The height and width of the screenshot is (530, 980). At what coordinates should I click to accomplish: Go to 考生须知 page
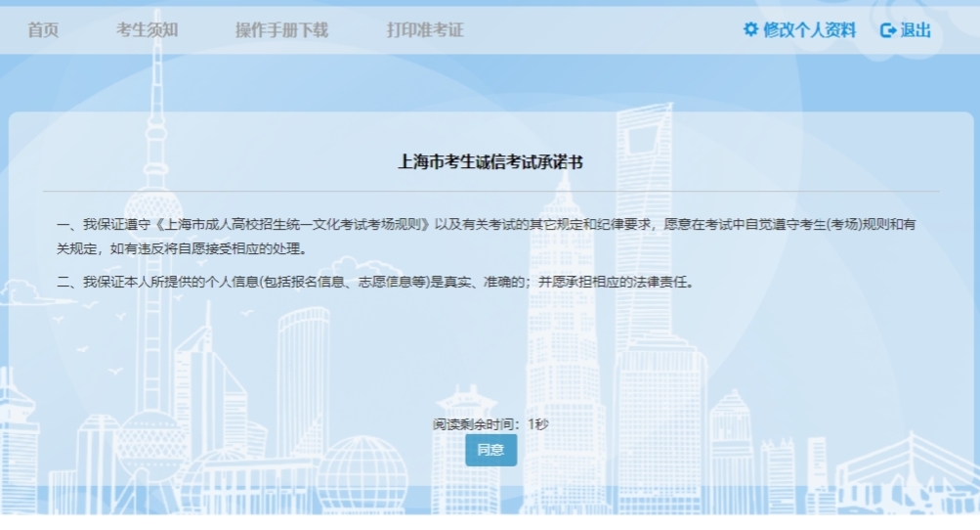[147, 29]
